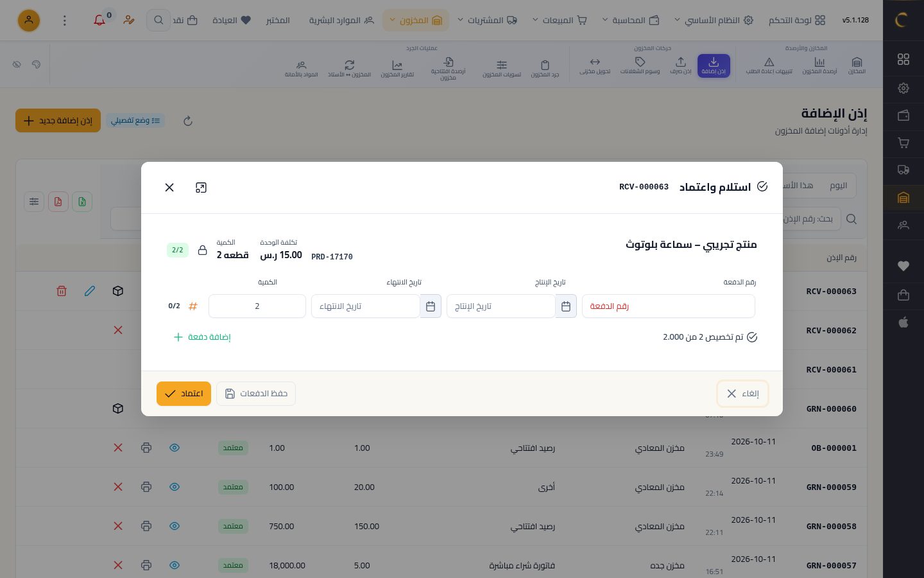
Task: Click the truck icon in right sidebar
Action: click(x=903, y=170)
